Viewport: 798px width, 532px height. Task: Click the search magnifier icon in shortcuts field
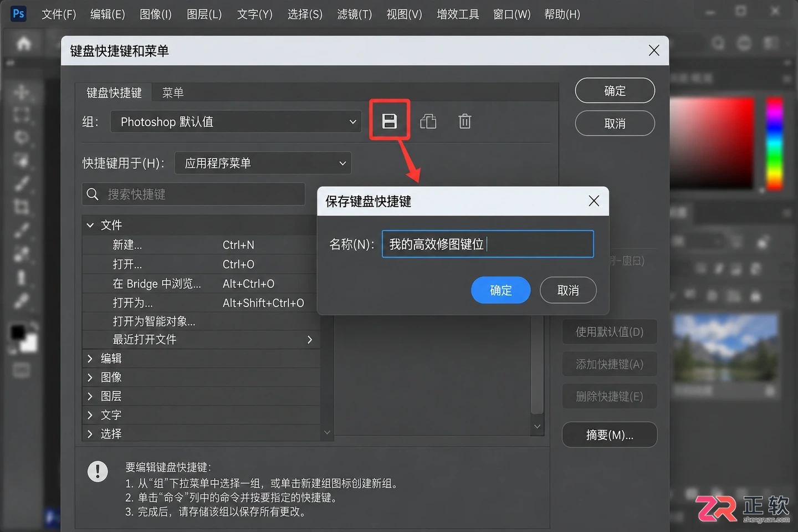[93, 194]
